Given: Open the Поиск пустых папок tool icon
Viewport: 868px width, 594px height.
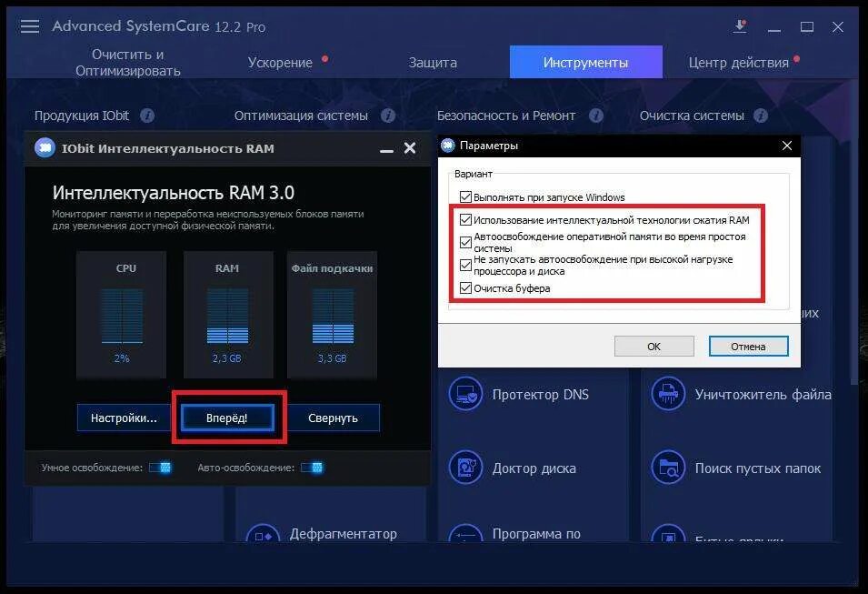Looking at the screenshot, I should (668, 468).
